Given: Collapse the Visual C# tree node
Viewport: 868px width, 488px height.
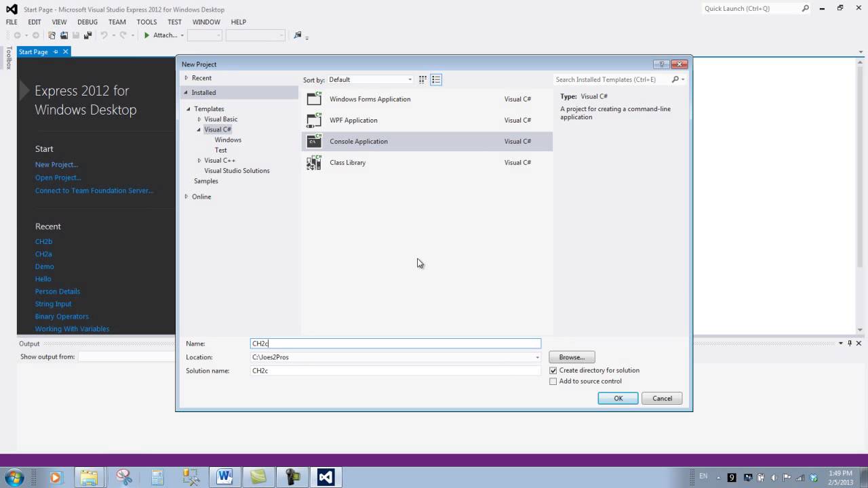Looking at the screenshot, I should [x=199, y=129].
